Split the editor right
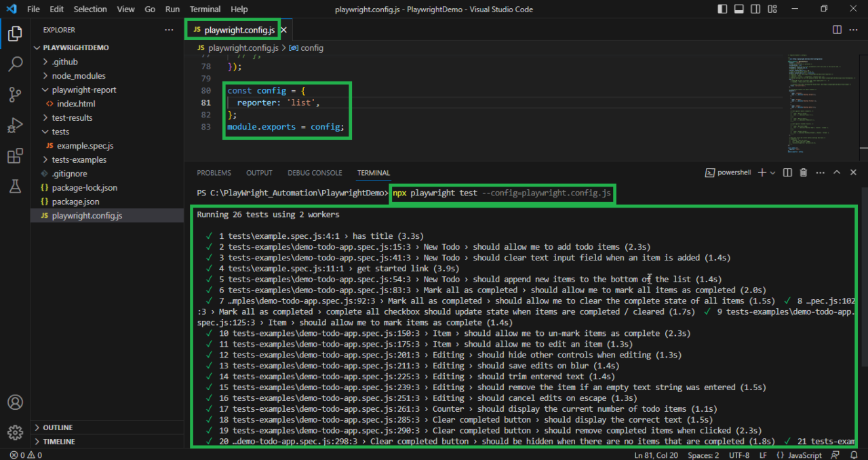 (x=837, y=30)
